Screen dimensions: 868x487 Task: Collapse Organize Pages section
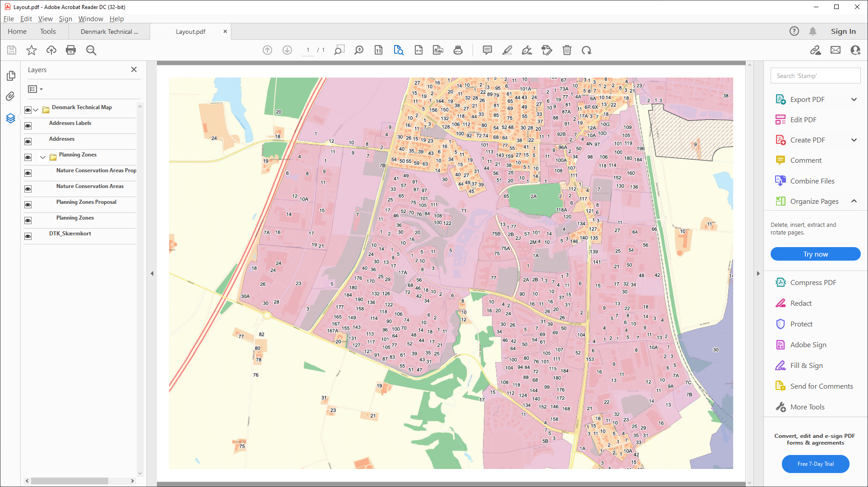click(x=854, y=201)
